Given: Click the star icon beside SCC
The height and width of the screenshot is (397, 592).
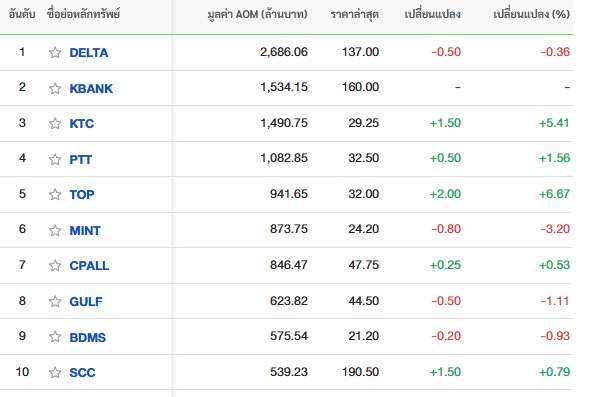Looking at the screenshot, I should coord(55,372).
